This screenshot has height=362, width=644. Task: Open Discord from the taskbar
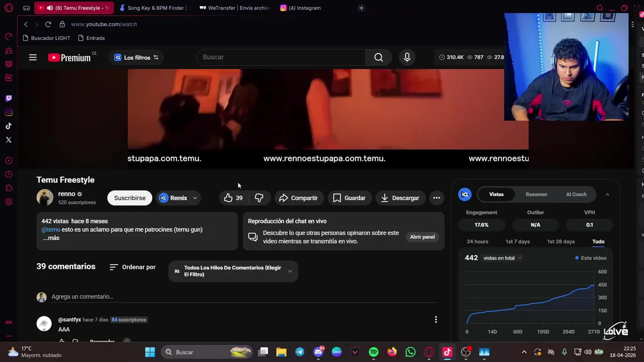point(318,352)
